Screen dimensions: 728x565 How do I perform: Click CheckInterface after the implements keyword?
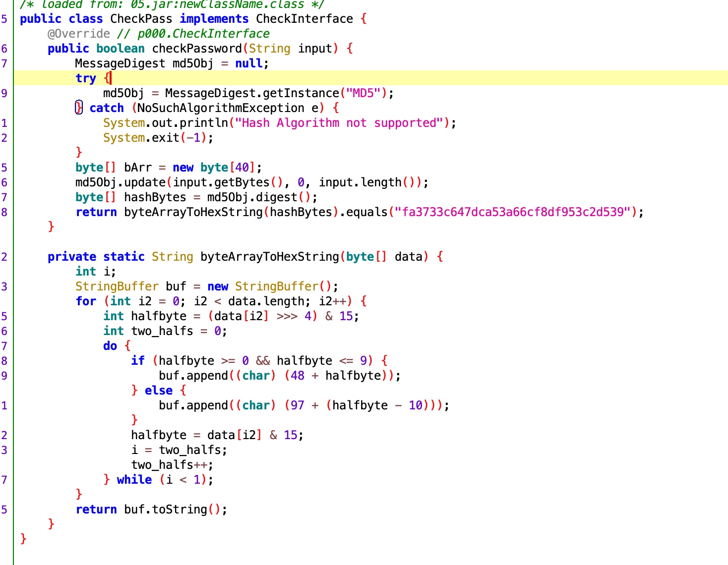pos(304,19)
